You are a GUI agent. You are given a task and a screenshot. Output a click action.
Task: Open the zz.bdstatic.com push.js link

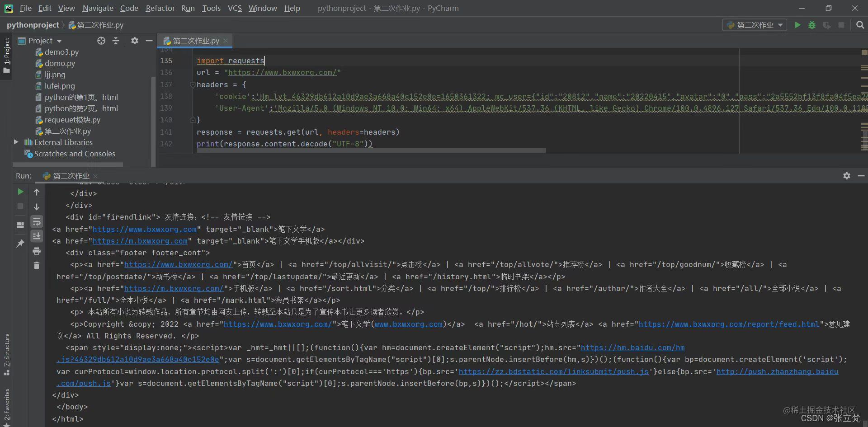[553, 371]
